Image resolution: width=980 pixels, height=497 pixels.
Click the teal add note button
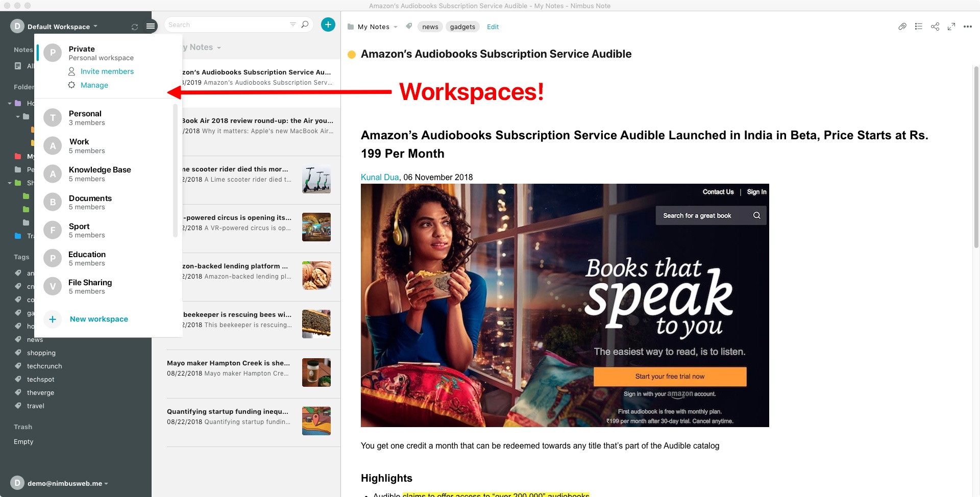click(x=328, y=24)
